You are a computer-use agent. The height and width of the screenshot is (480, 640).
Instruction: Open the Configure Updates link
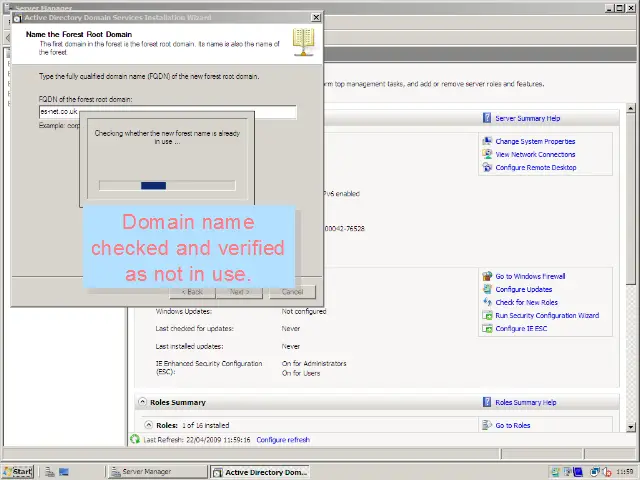(524, 289)
